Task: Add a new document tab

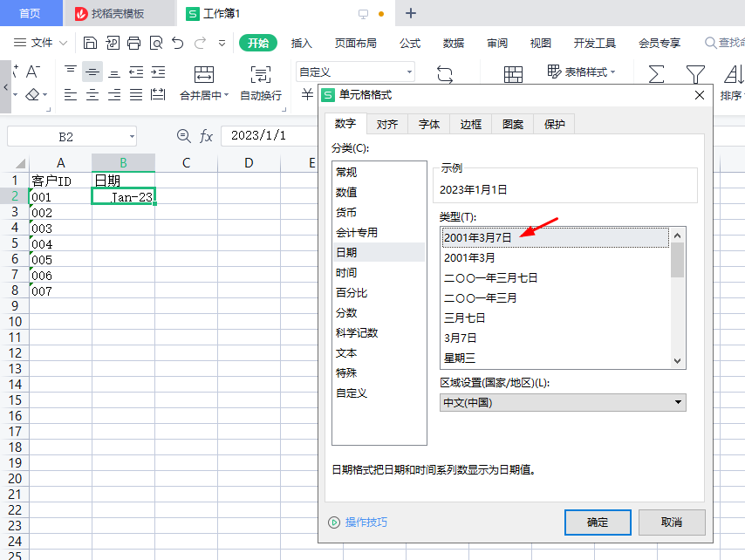Action: (411, 13)
